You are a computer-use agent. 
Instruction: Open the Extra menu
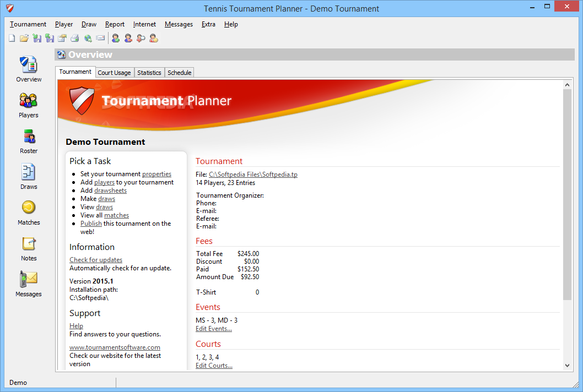[208, 24]
